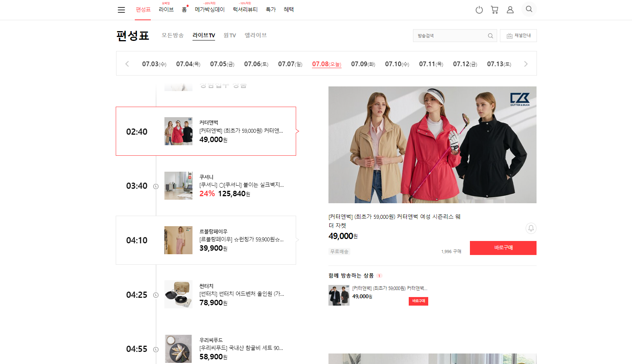Open 혜택 navigation item

[x=289, y=10]
